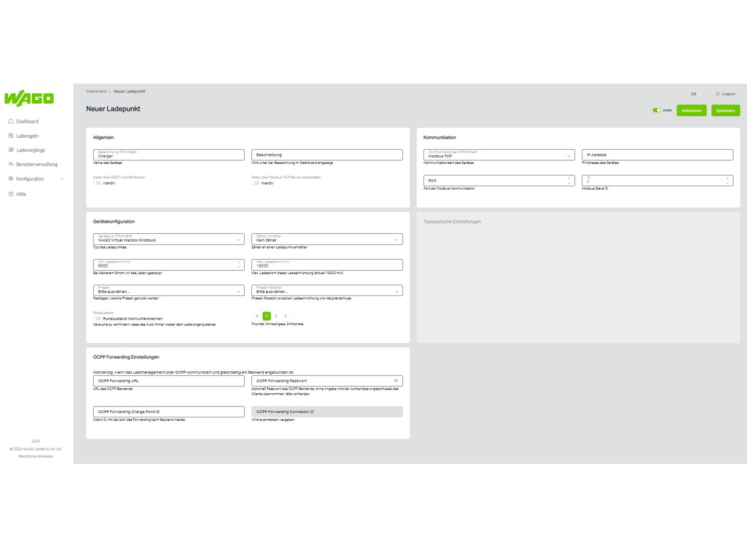
Task: Open the Gerätetyp dropdown
Action: tap(169, 239)
